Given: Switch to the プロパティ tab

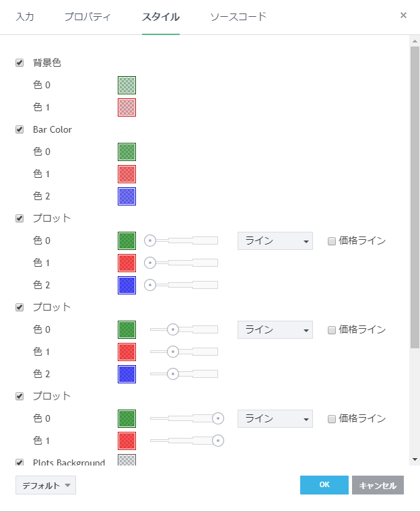Looking at the screenshot, I should click(87, 17).
